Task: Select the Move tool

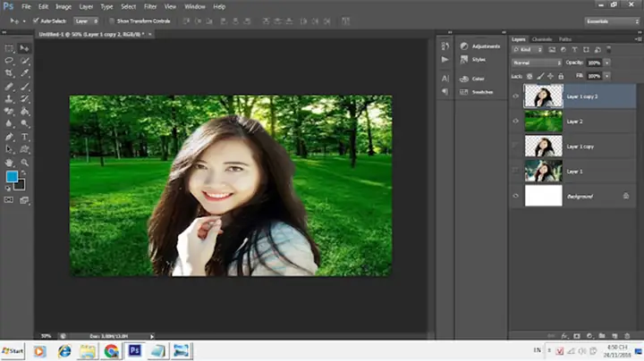Action: (25, 48)
